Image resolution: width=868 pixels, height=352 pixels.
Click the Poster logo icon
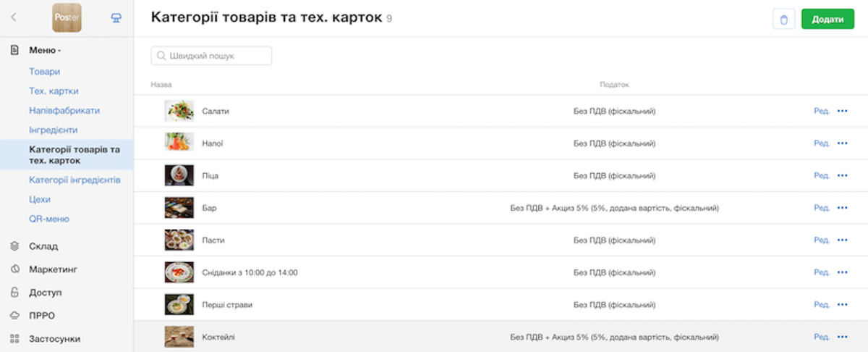tap(67, 18)
